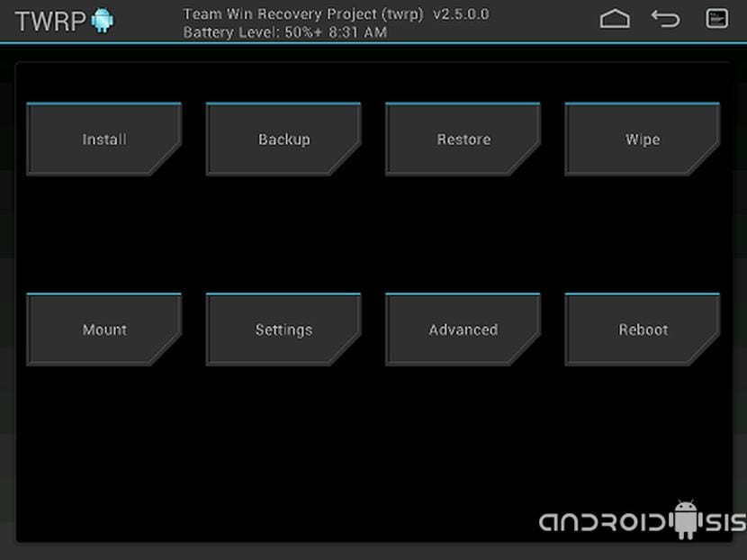The width and height of the screenshot is (747, 560).
Task: Open TWRP Settings
Action: [283, 330]
